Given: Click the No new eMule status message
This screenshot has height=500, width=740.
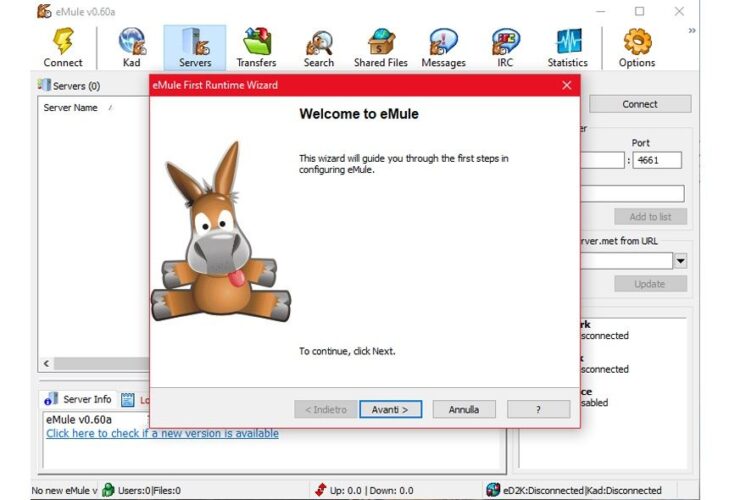Looking at the screenshot, I should pos(64,491).
